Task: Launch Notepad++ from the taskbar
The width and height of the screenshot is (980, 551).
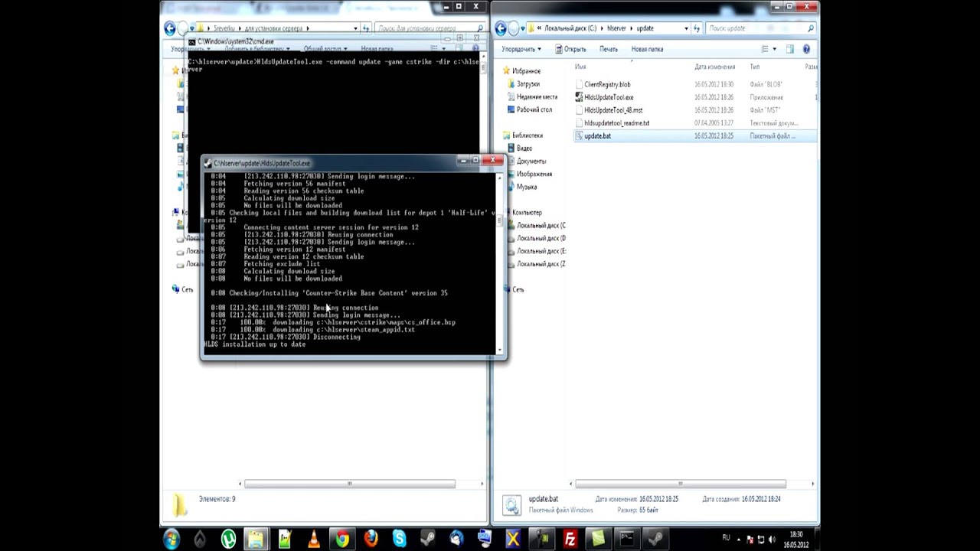Action: click(285, 539)
